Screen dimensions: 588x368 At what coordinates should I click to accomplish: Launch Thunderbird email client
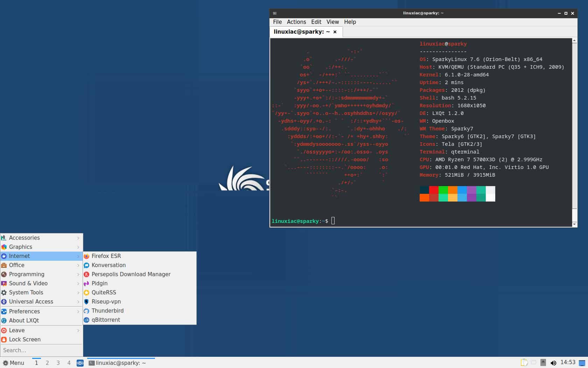coord(107,311)
